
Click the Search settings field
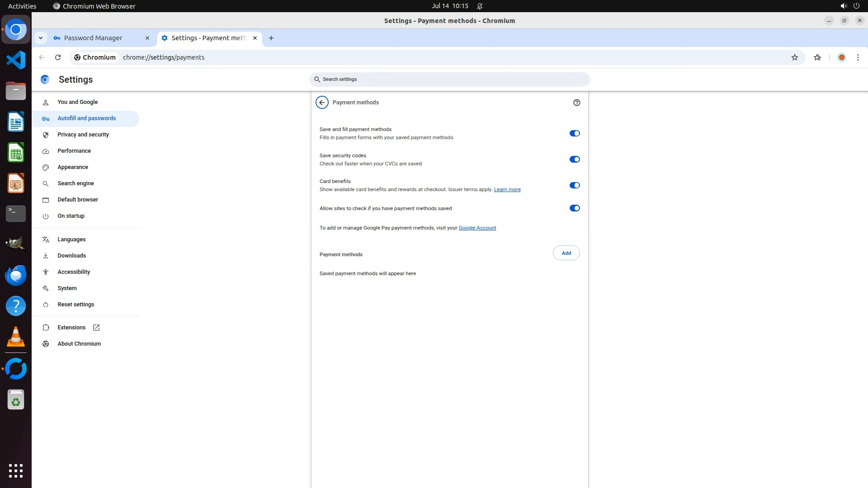[x=449, y=80]
